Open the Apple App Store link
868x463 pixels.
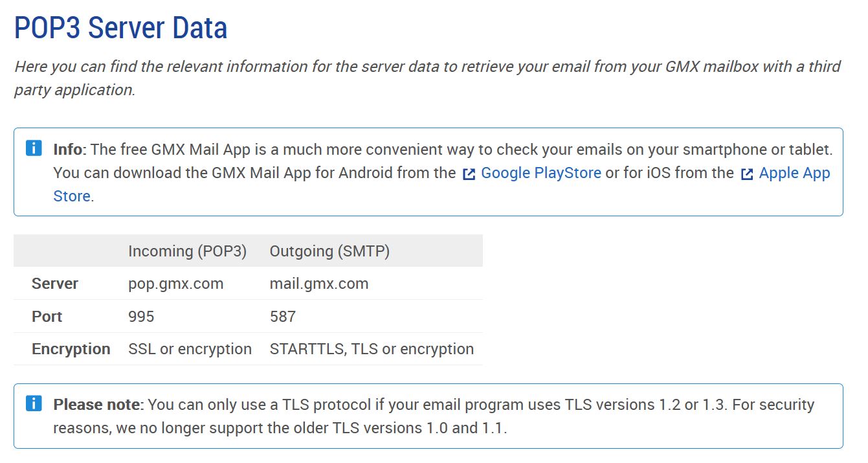click(794, 173)
